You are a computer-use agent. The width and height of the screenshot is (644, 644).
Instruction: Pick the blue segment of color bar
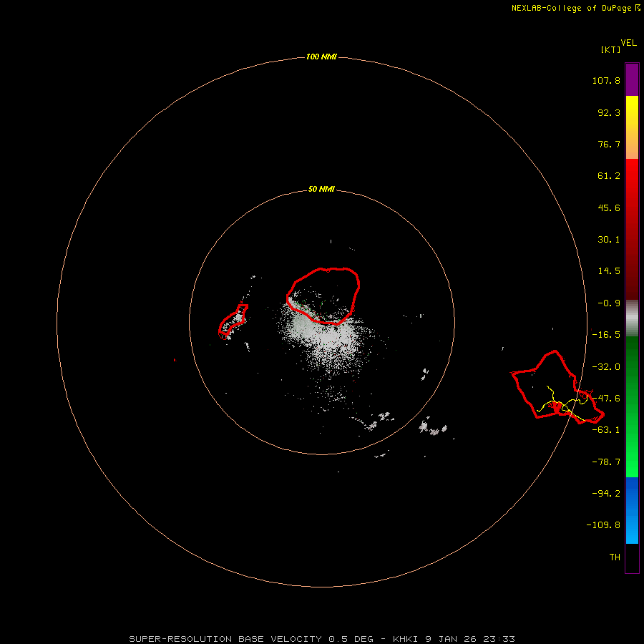(632, 510)
